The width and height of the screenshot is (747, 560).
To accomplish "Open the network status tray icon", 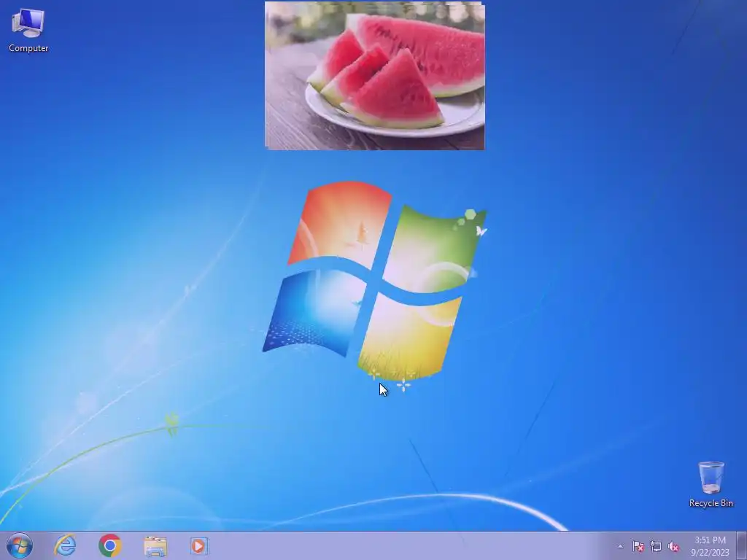I will click(656, 547).
